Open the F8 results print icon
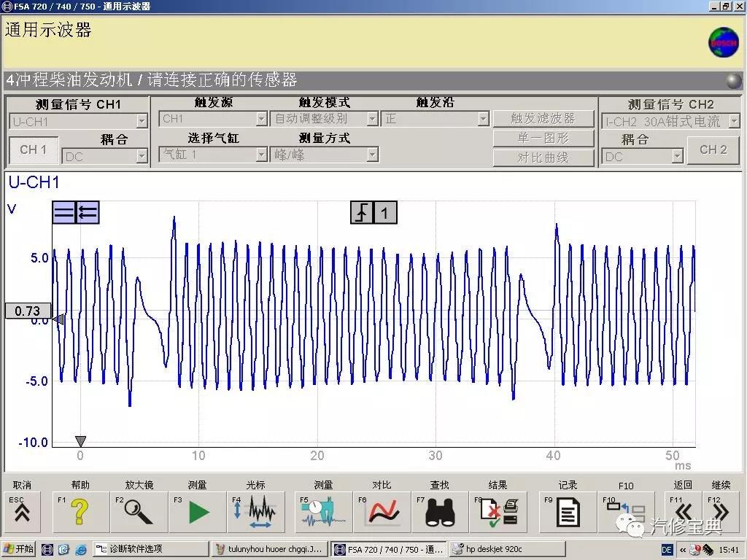747x560 pixels. coord(498,513)
